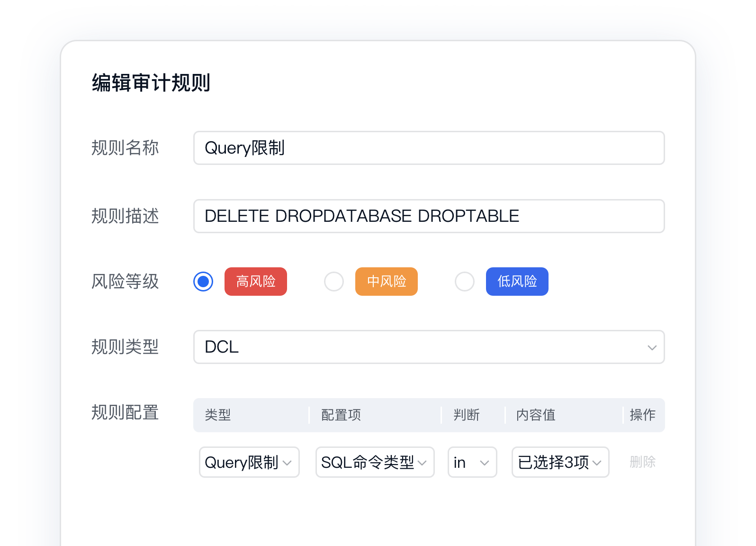Image resolution: width=756 pixels, height=546 pixels.
Task: Select the 低风险 radio button
Action: 465,282
